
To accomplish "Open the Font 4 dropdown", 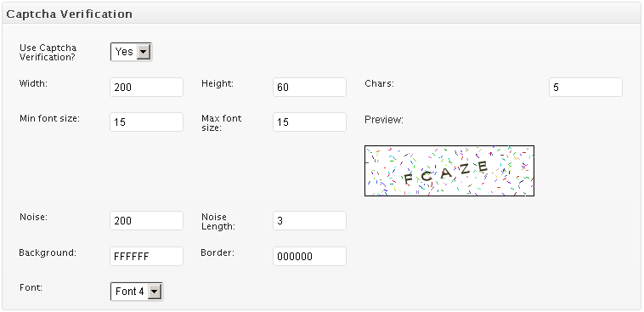I will [136, 292].
